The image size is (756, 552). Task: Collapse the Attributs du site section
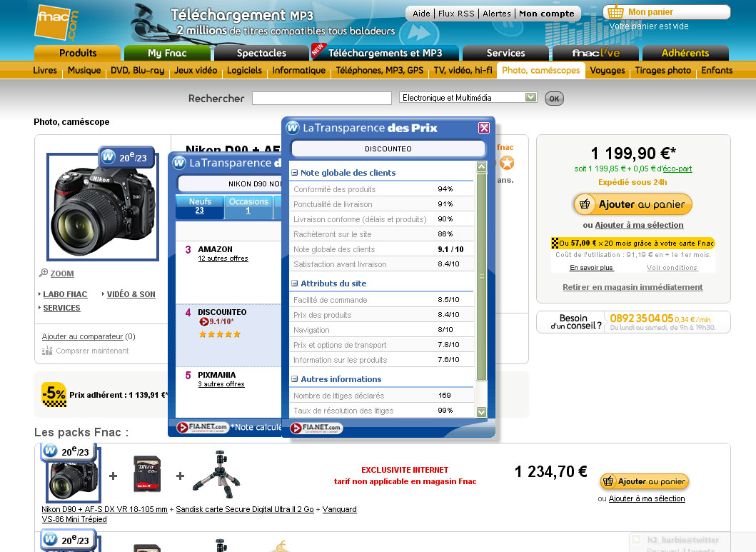pyautogui.click(x=295, y=283)
